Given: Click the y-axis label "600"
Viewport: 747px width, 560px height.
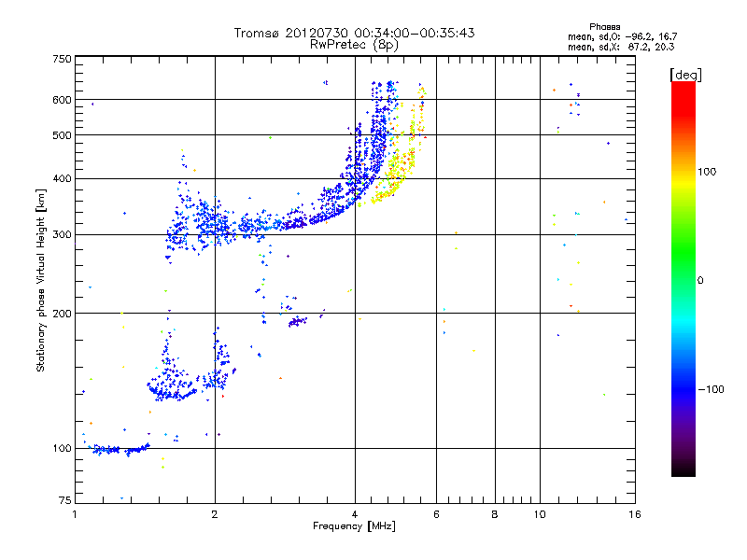Looking at the screenshot, I should (63, 100).
